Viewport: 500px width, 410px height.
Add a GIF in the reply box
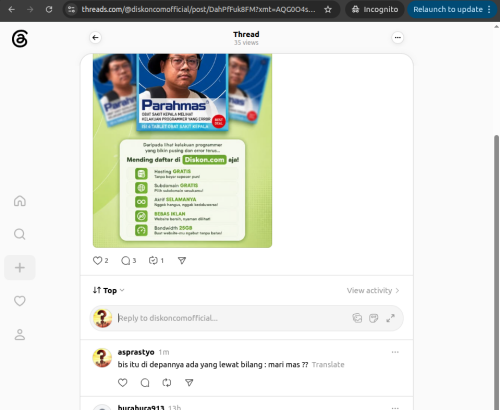(x=374, y=318)
